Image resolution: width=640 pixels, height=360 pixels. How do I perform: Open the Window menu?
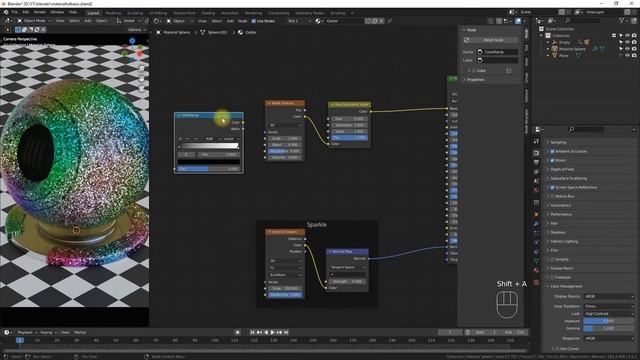[x=57, y=12]
